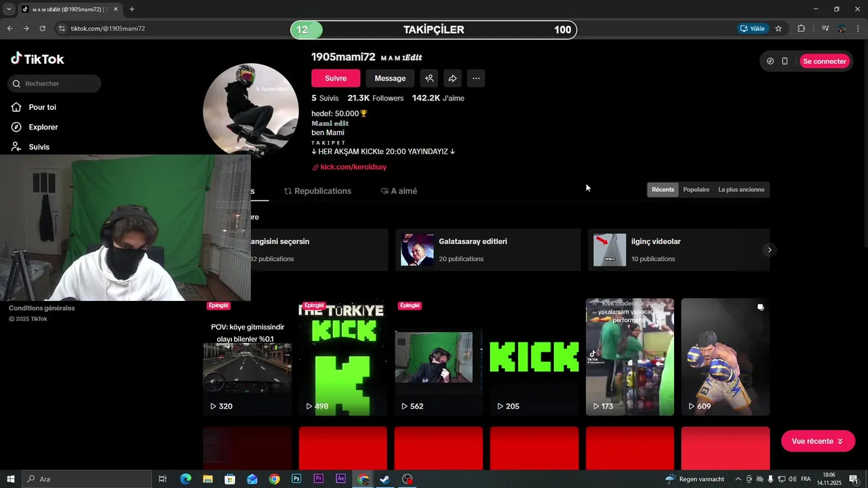Image resolution: width=868 pixels, height=488 pixels.
Task: Open the ilginç videolar playlist
Action: pyautogui.click(x=679, y=249)
